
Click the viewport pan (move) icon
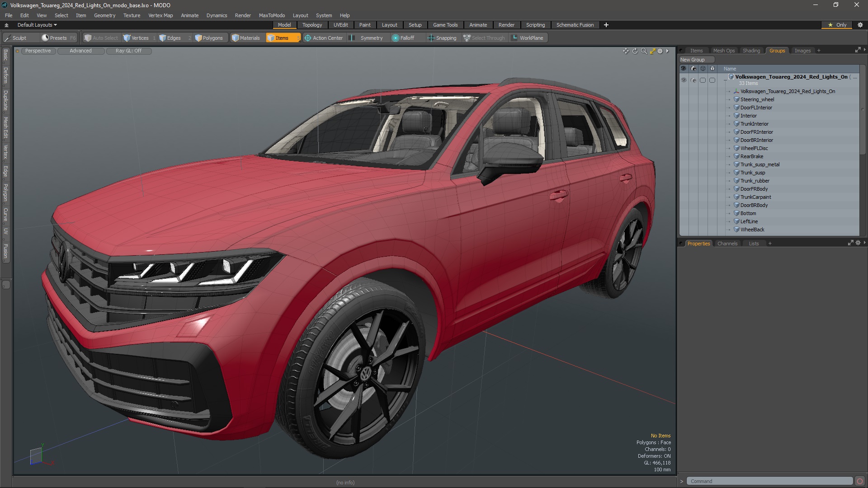tap(626, 51)
